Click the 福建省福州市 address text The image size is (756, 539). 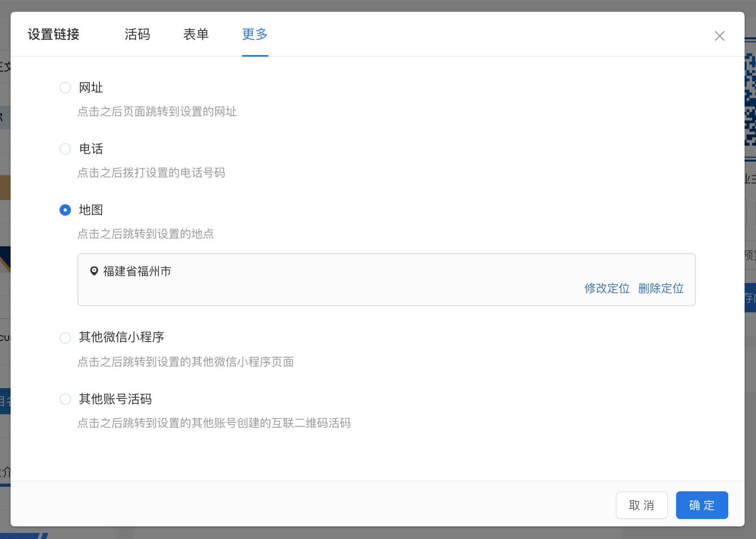137,271
